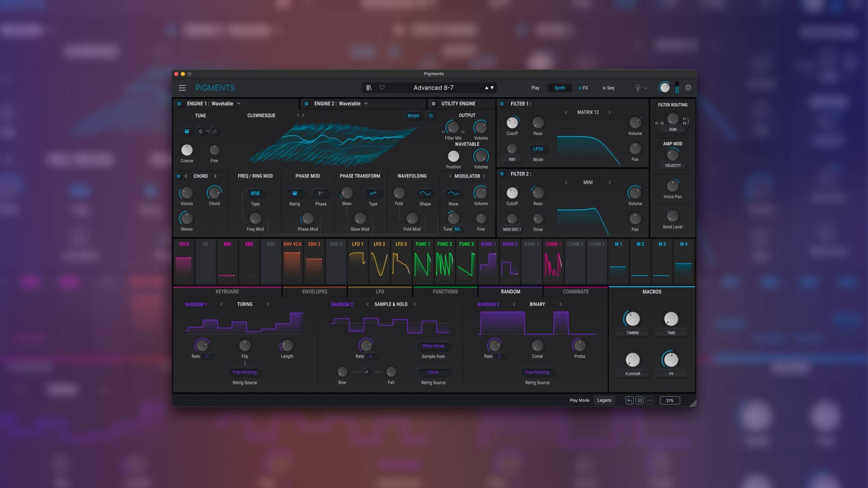Open the White Noise Sample from dropdown
Screen dimensions: 868x488
pos(433,346)
